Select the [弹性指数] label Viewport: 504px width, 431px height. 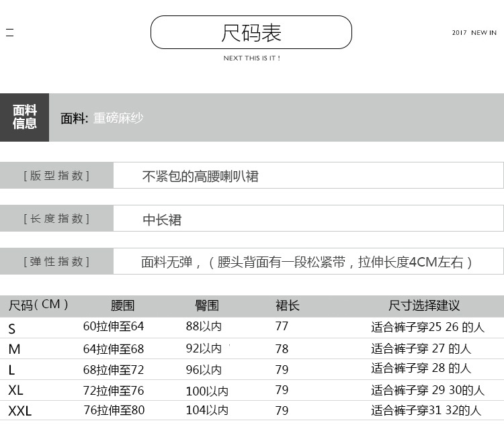pyautogui.click(x=56, y=262)
